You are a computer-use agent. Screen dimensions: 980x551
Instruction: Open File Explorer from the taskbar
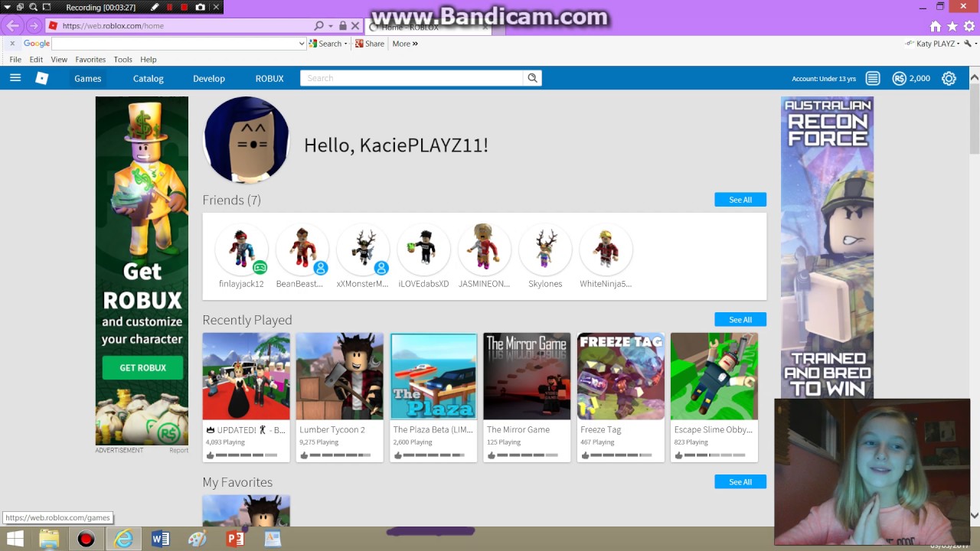49,539
